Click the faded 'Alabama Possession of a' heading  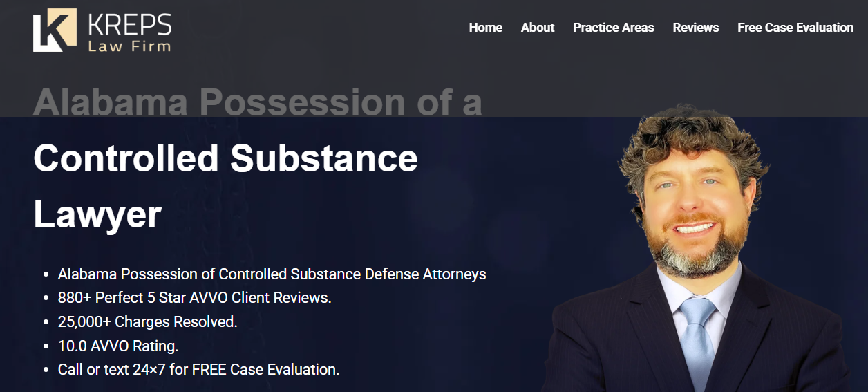[257, 102]
